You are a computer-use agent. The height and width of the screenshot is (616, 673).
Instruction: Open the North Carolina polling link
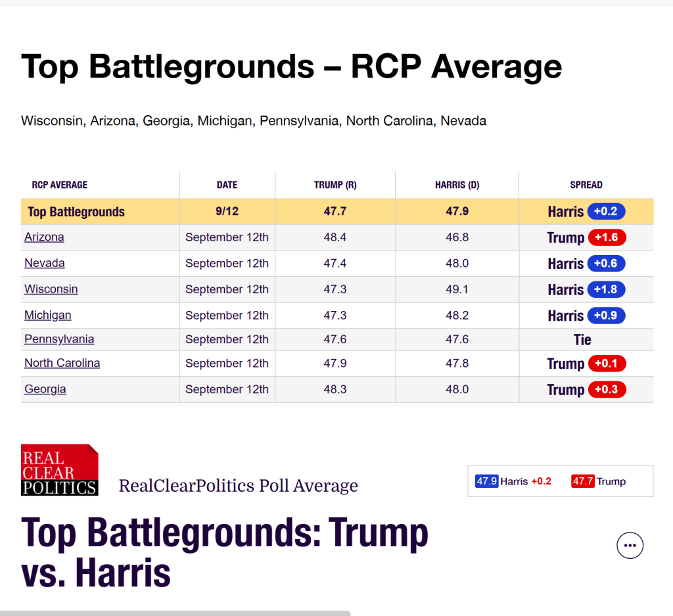(62, 363)
